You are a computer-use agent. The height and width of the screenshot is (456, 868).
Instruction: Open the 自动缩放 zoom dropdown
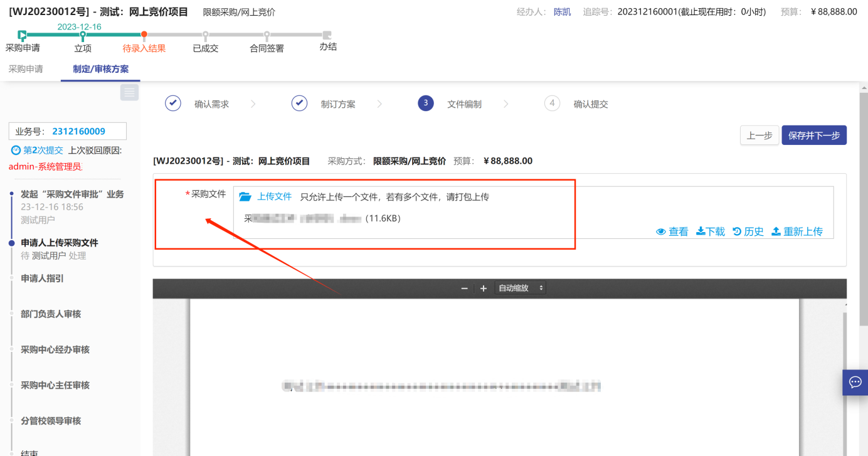coord(520,289)
